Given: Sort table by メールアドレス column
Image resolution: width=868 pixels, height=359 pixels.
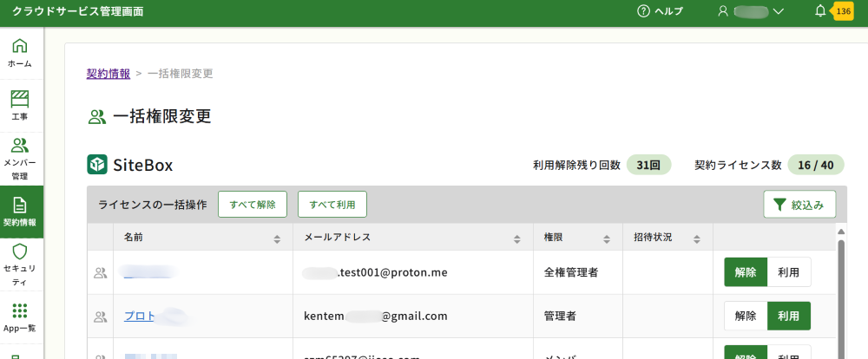Looking at the screenshot, I should pos(516,238).
